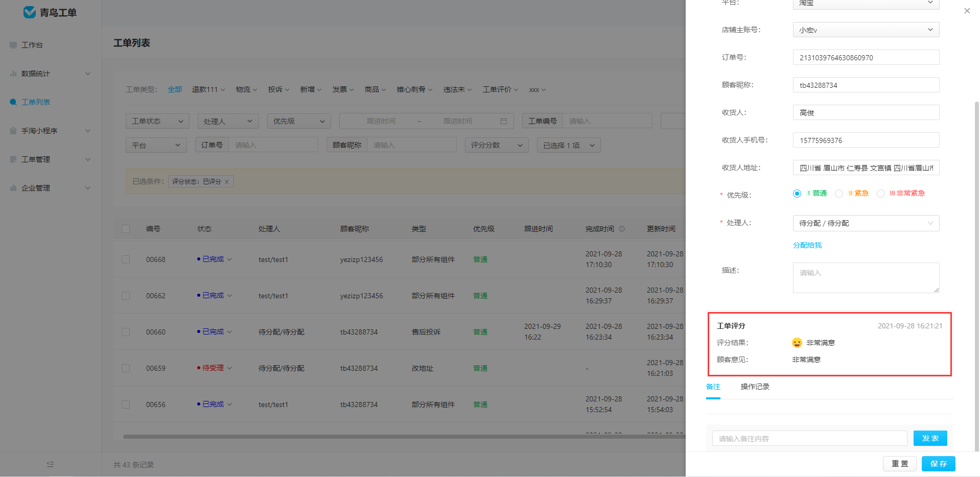
Task: Click the 工单列表 sidebar icon
Action: tap(13, 102)
